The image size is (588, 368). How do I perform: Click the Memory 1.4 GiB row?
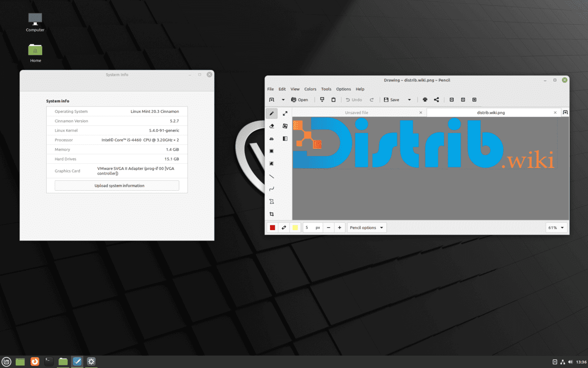click(x=117, y=149)
